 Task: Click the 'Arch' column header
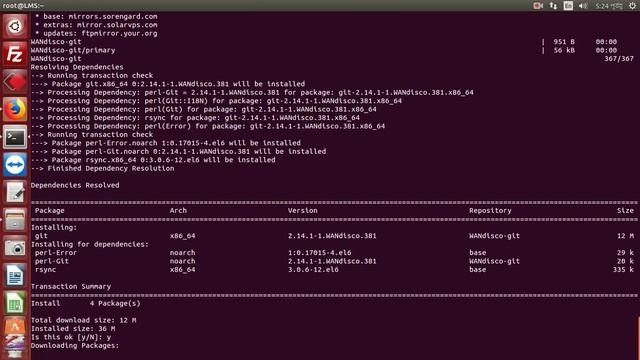[178, 211]
